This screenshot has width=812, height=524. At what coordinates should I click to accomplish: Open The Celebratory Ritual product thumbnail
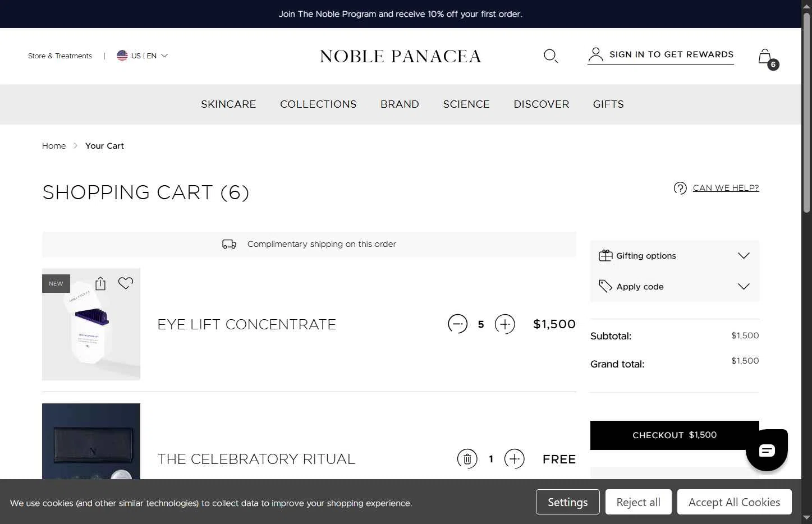(91, 441)
